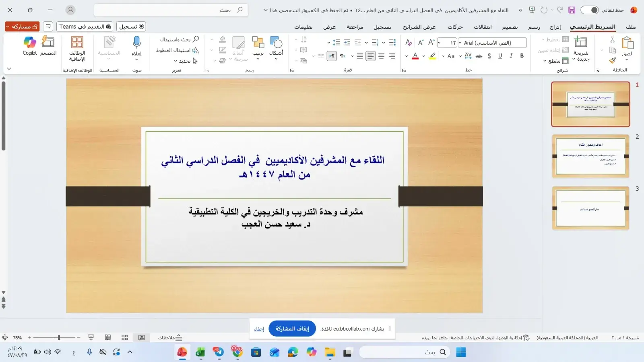The image size is (644, 362).
Task: Open the Arrange (ترتيب) tool
Action: coord(258,45)
